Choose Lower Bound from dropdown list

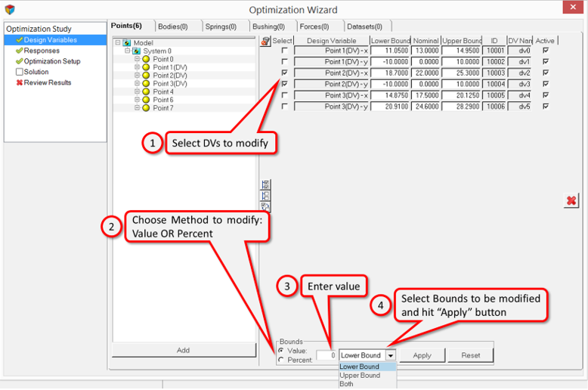tap(367, 367)
